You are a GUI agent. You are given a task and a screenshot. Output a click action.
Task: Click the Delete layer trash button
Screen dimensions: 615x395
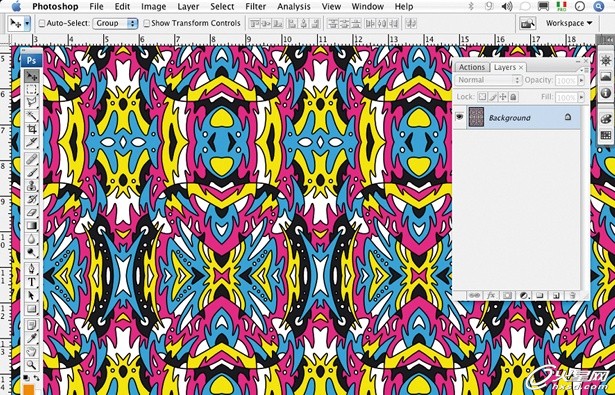point(572,295)
